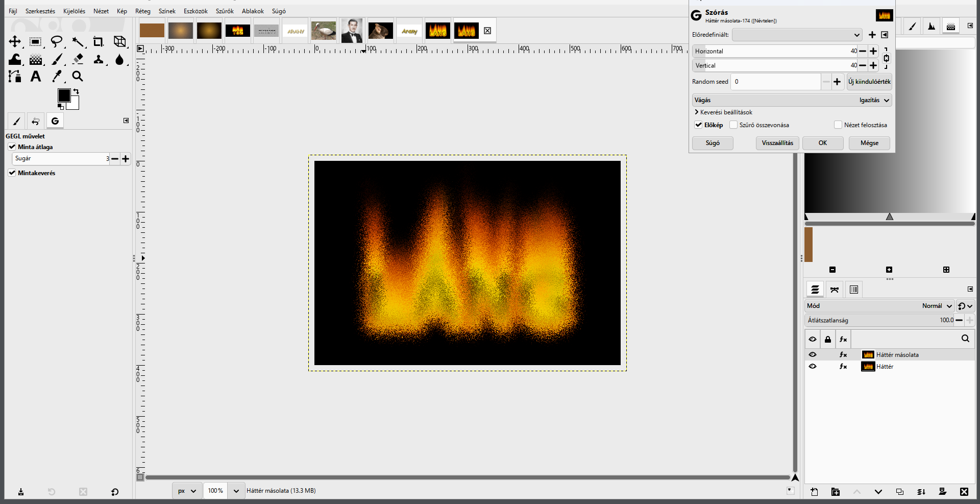Open the Vágás Igazítás dropdown

point(792,100)
